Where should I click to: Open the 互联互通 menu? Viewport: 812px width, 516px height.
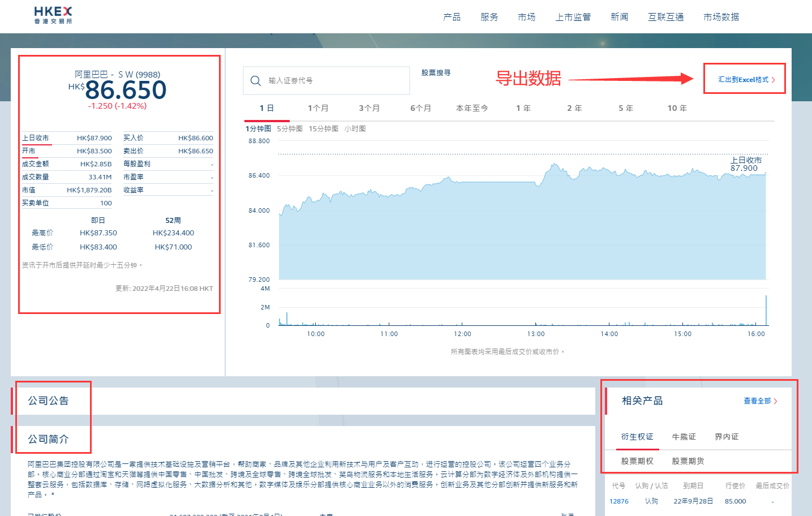665,17
